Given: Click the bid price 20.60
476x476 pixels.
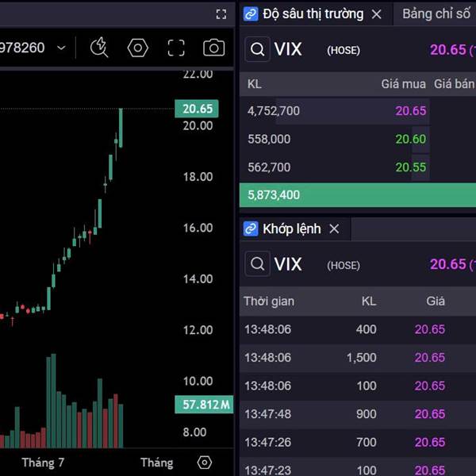Looking at the screenshot, I should click(x=411, y=139).
